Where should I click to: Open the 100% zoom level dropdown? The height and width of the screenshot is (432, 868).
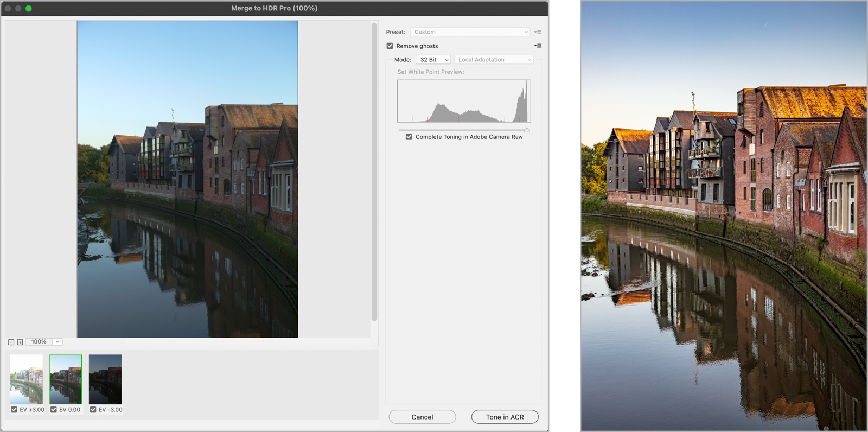click(x=57, y=342)
